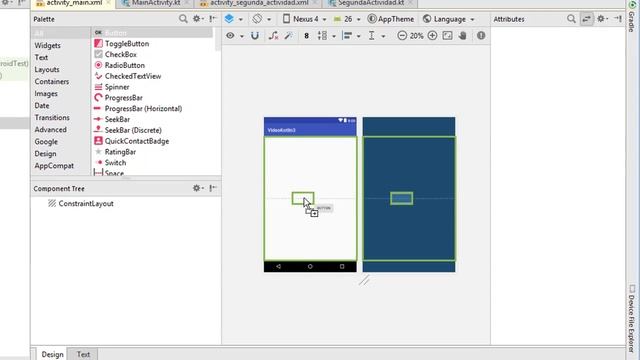Open Palette settings gear
Image resolution: width=640 pixels, height=360 pixels.
point(198,19)
